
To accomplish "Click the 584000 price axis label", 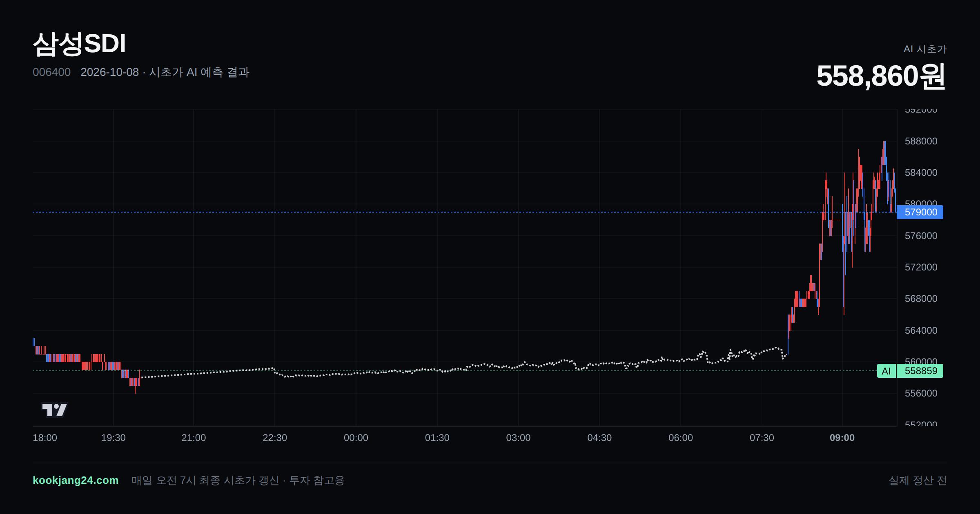I will (921, 173).
